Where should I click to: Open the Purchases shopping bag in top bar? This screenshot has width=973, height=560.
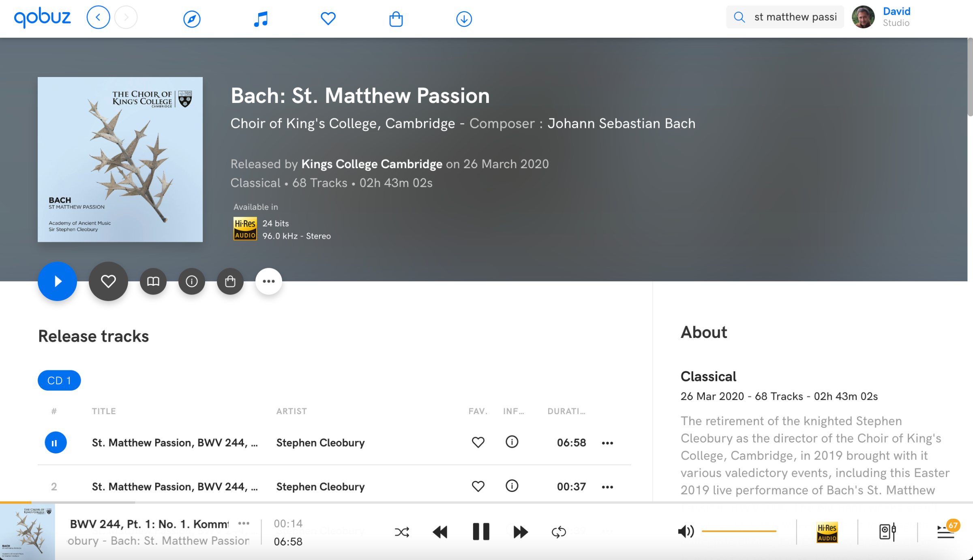click(396, 19)
